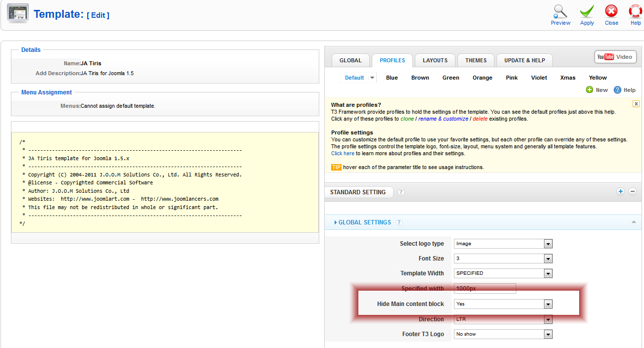
Task: Click the Apply green checkmark icon
Action: 587,11
